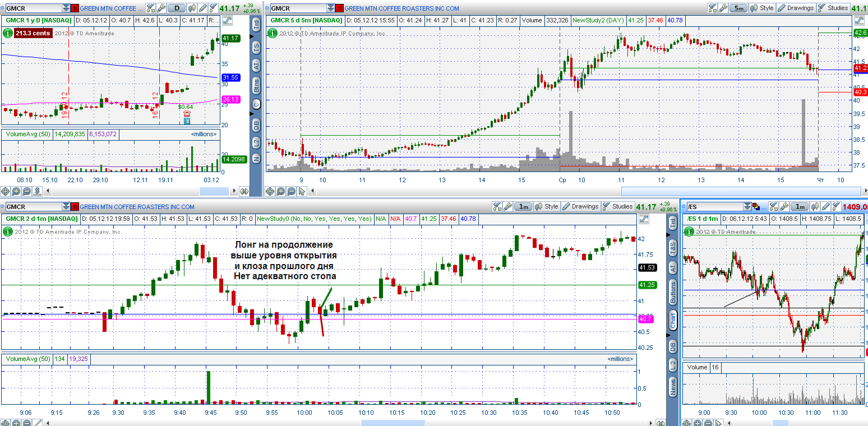Click the 213.3 cents red label
868x426 pixels.
point(34,34)
